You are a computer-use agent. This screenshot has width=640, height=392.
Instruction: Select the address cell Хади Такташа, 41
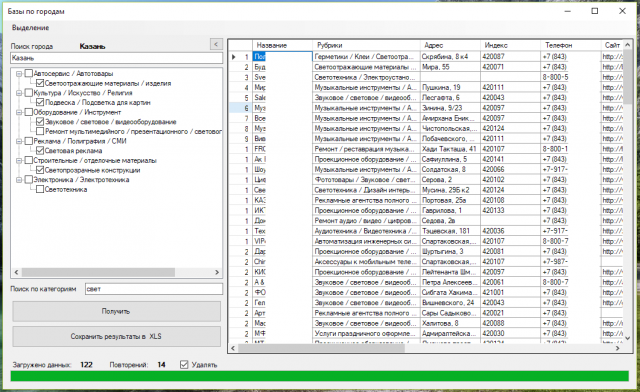(x=450, y=149)
